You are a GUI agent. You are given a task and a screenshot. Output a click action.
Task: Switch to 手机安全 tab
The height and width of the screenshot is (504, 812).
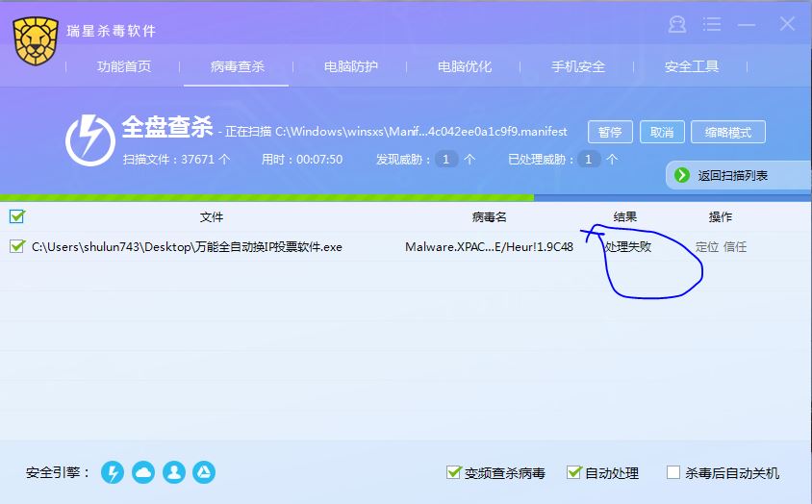click(x=578, y=66)
